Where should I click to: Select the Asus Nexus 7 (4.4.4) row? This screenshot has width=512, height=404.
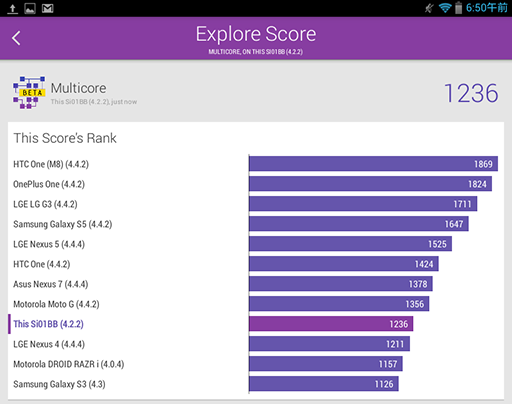click(256, 284)
